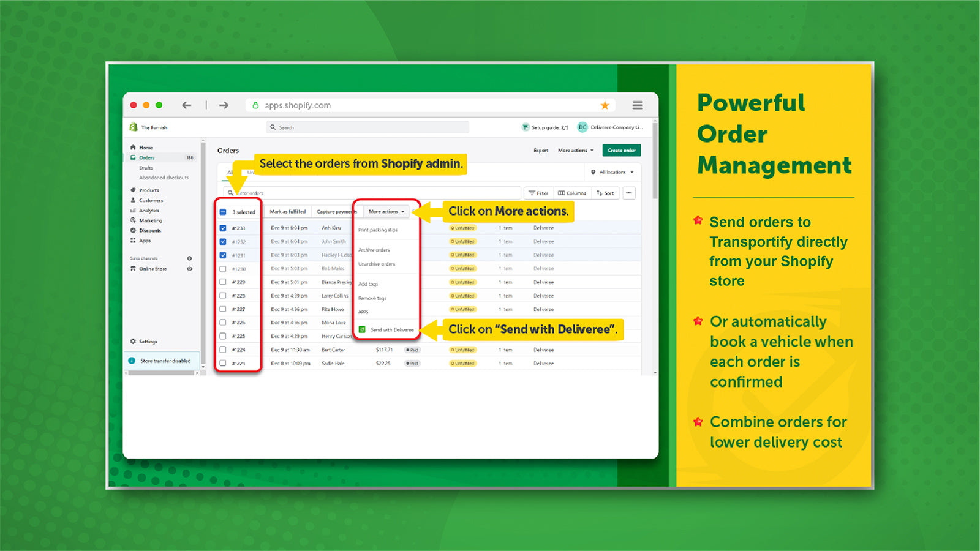The width and height of the screenshot is (980, 551).
Task: Open Marketing in the sidebar
Action: tap(150, 220)
